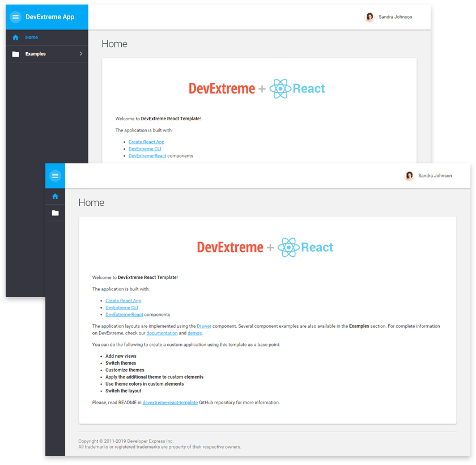The height and width of the screenshot is (465, 476).
Task: Click 'Switch the layout' list item
Action: (x=124, y=391)
